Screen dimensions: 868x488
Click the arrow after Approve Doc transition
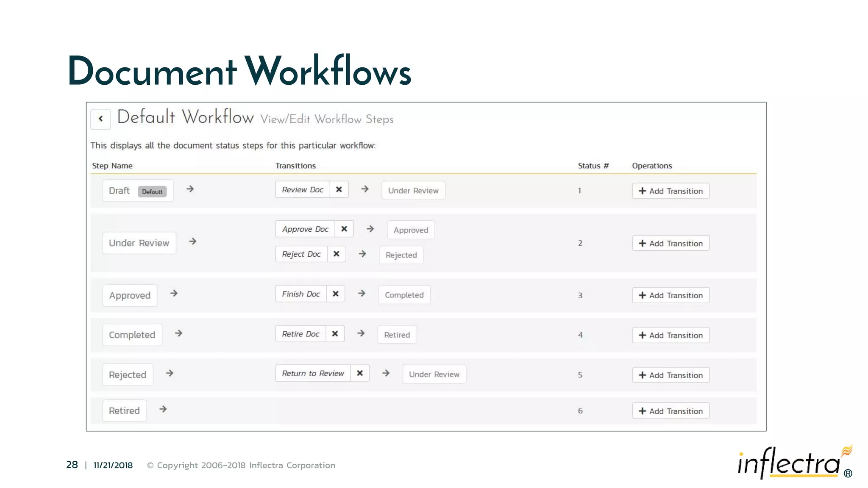click(370, 229)
